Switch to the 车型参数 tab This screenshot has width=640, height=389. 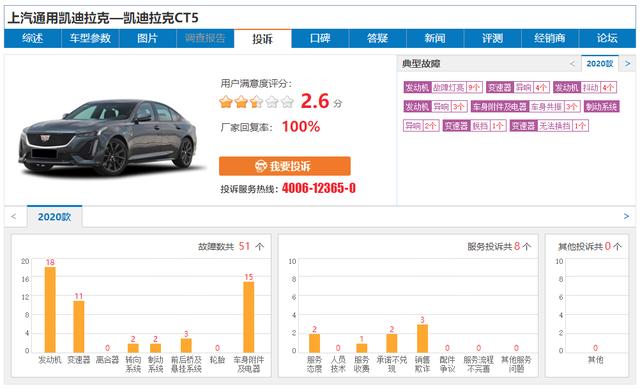(x=90, y=38)
